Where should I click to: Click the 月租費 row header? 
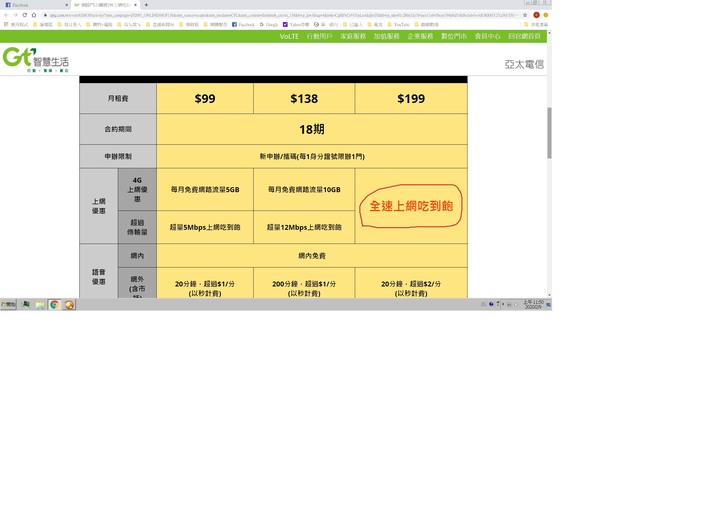pyautogui.click(x=118, y=98)
